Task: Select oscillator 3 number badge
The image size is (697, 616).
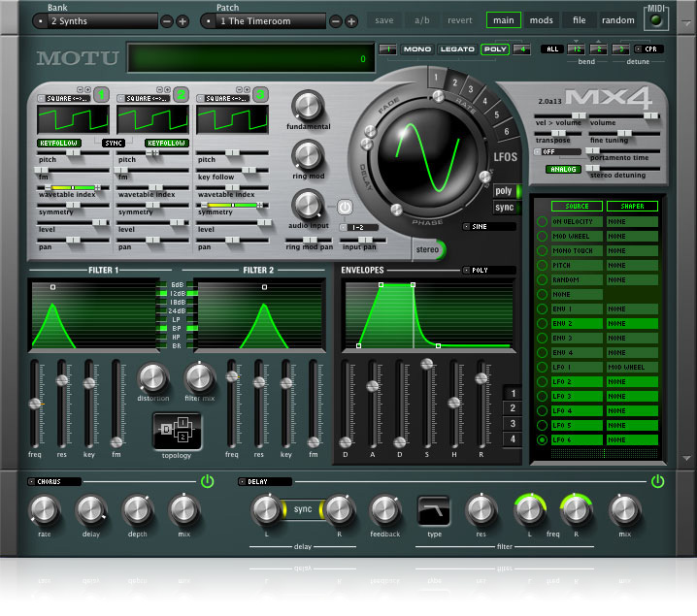Action: point(260,94)
